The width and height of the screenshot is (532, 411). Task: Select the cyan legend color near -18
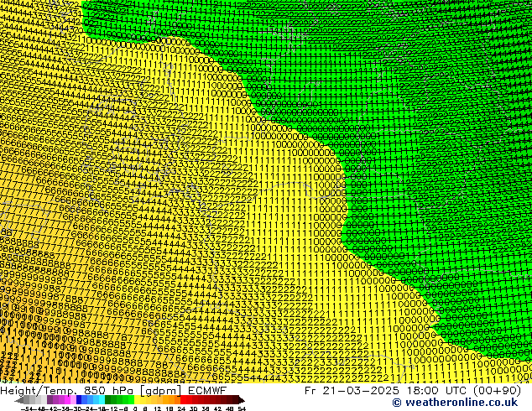[x=102, y=399]
